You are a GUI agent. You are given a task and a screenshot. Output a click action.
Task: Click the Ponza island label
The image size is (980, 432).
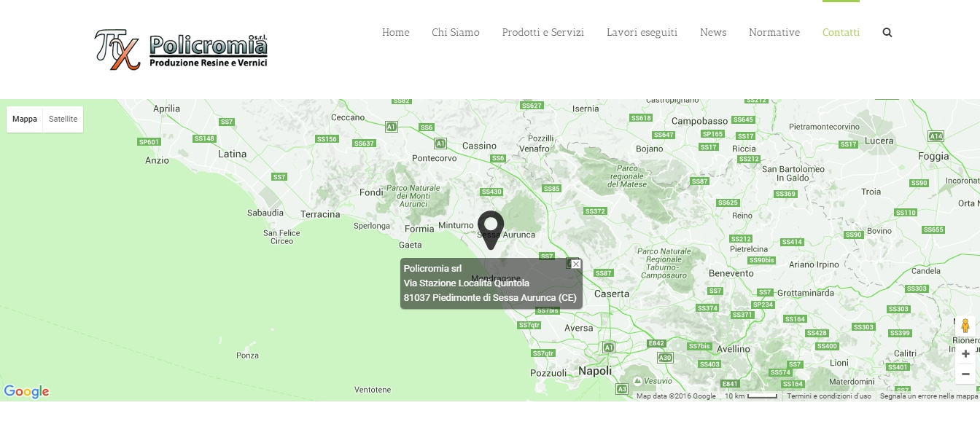coord(248,356)
